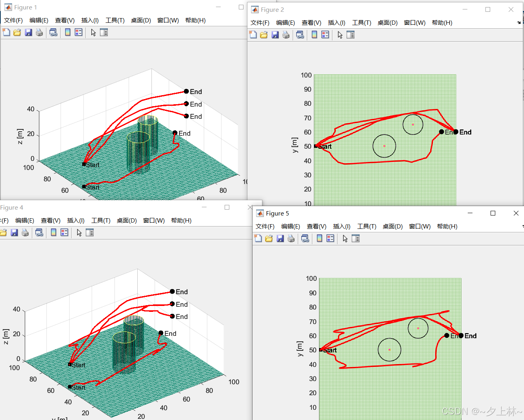Maximize the Figure 5 window
The image size is (524, 420).
click(493, 213)
